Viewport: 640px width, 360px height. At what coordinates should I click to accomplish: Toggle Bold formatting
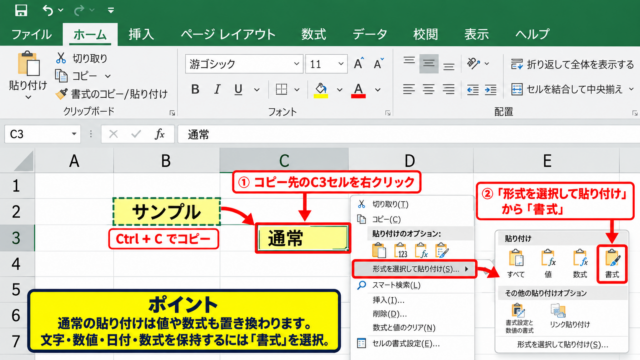click(x=195, y=89)
